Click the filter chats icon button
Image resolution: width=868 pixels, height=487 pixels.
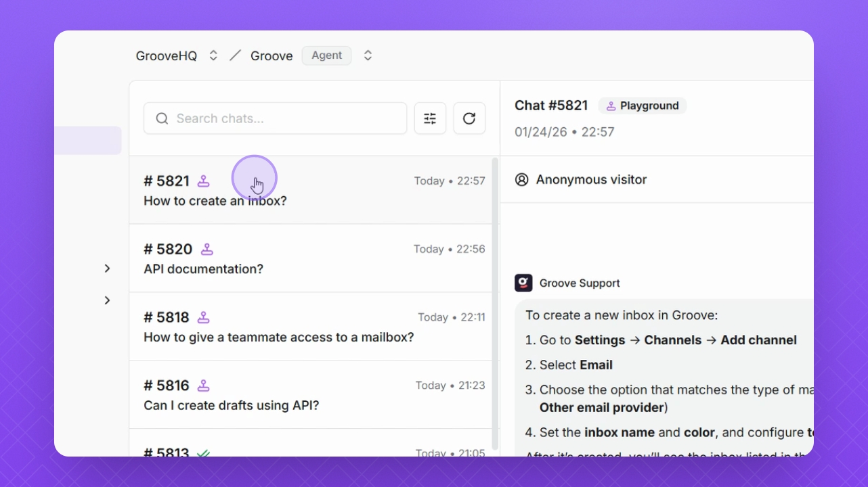tap(430, 118)
